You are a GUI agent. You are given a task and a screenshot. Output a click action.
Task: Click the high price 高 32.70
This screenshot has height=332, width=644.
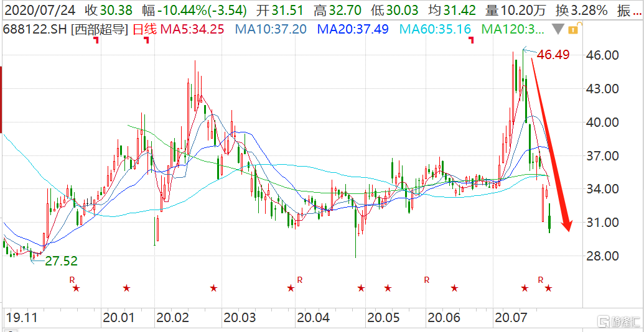coord(338,11)
